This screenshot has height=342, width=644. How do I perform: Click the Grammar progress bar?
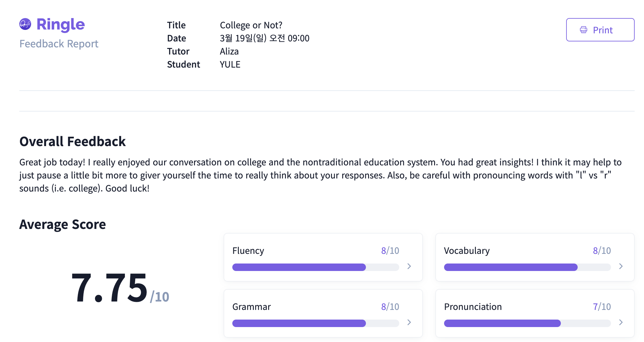pos(315,323)
